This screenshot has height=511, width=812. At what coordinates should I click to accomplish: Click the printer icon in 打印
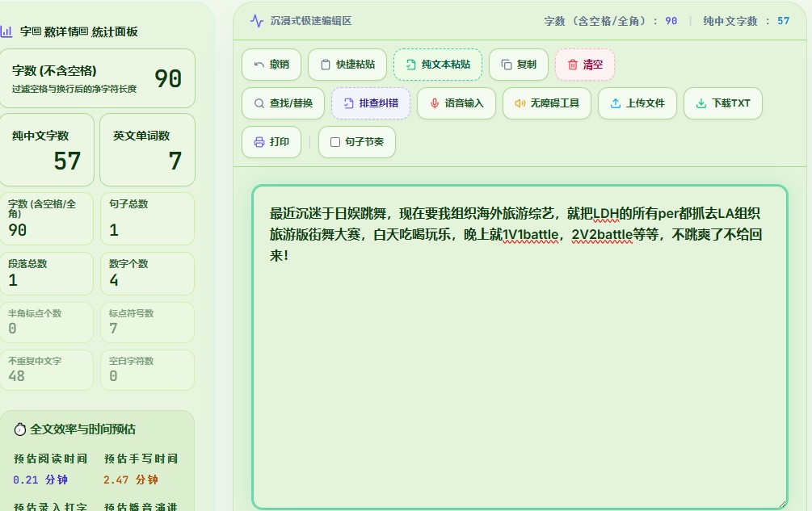coord(259,142)
